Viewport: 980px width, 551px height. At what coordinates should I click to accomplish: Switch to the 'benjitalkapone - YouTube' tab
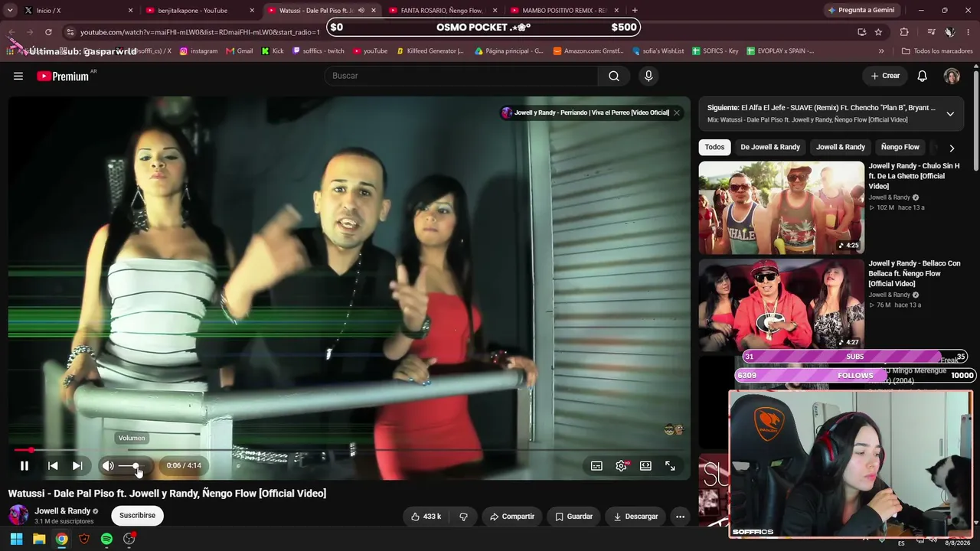tap(201, 11)
